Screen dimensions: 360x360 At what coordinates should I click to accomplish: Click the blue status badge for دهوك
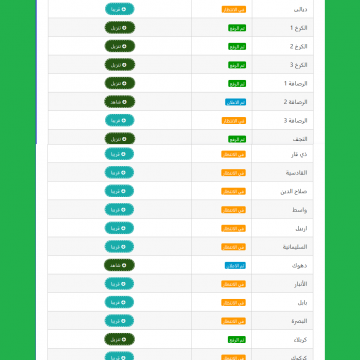pyautogui.click(x=235, y=266)
